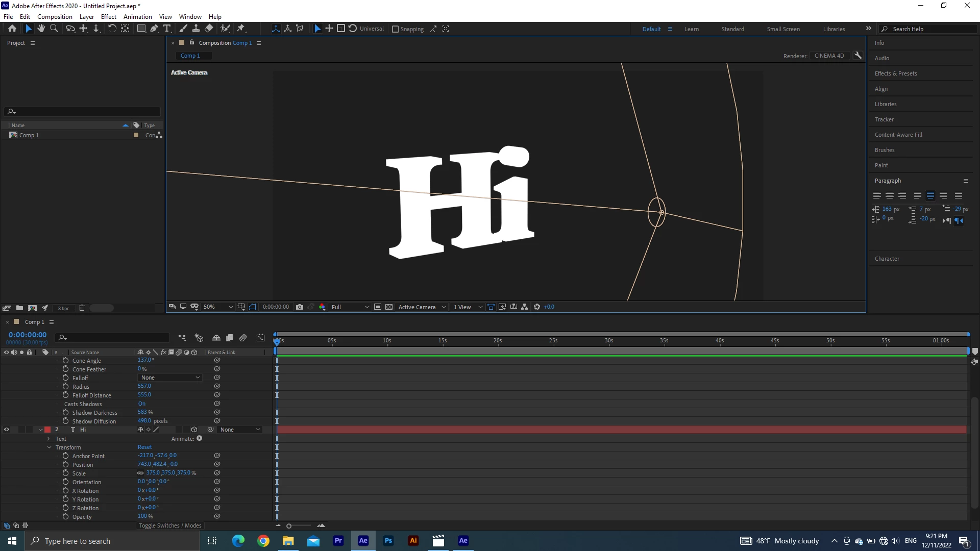Select the Horizontal Type tool
This screenshot has height=551, width=980.
click(167, 29)
